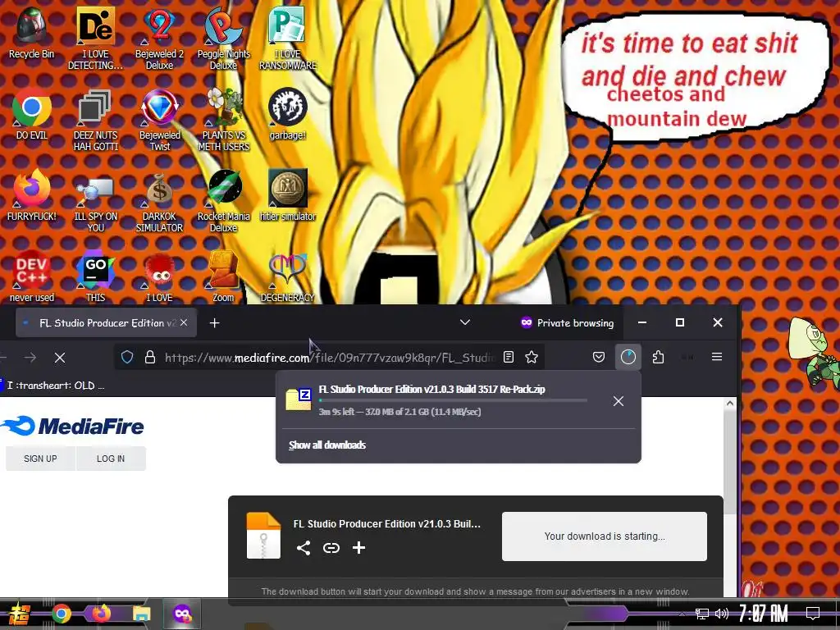The width and height of the screenshot is (840, 630).
Task: Open the 'DARKOK SIMULATOR' money bag icon
Action: coord(159,202)
